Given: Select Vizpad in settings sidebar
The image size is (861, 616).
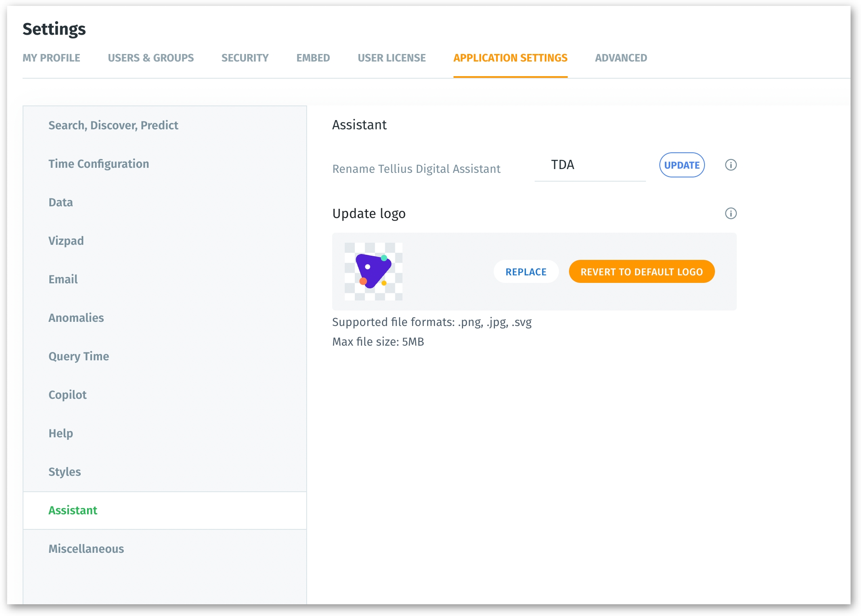Looking at the screenshot, I should (x=66, y=241).
